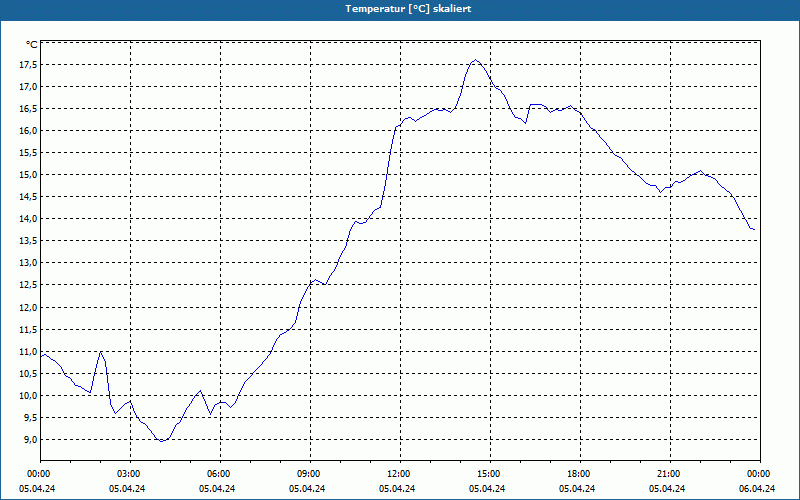Click the °C unit label on the y-axis

pyautogui.click(x=32, y=45)
